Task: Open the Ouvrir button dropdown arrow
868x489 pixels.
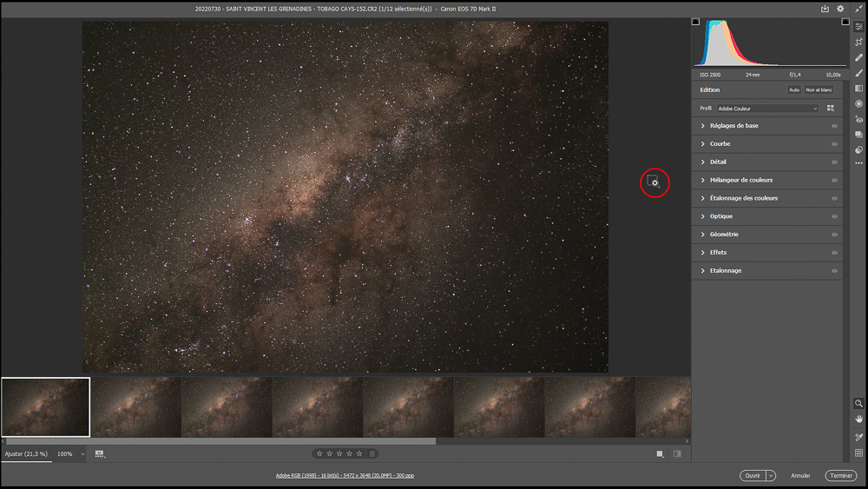Action: tap(771, 476)
